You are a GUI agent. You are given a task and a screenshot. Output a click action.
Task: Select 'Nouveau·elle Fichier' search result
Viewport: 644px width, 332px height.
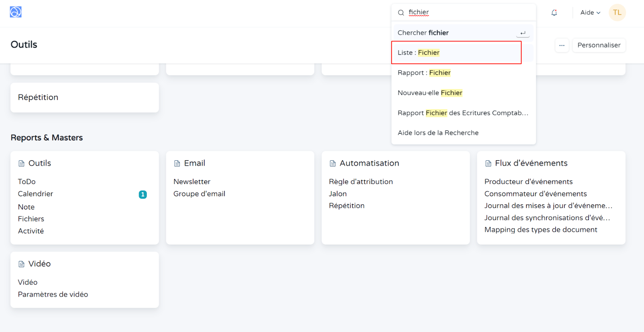[x=430, y=93]
